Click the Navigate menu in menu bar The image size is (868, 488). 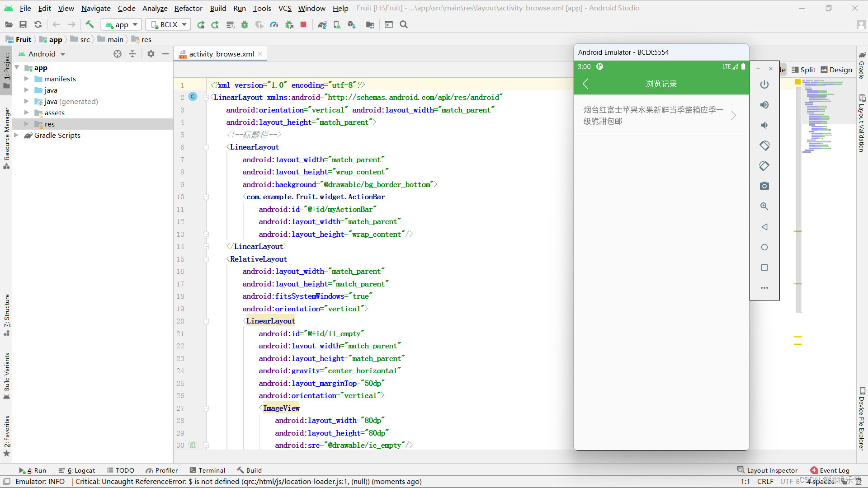[x=96, y=8]
